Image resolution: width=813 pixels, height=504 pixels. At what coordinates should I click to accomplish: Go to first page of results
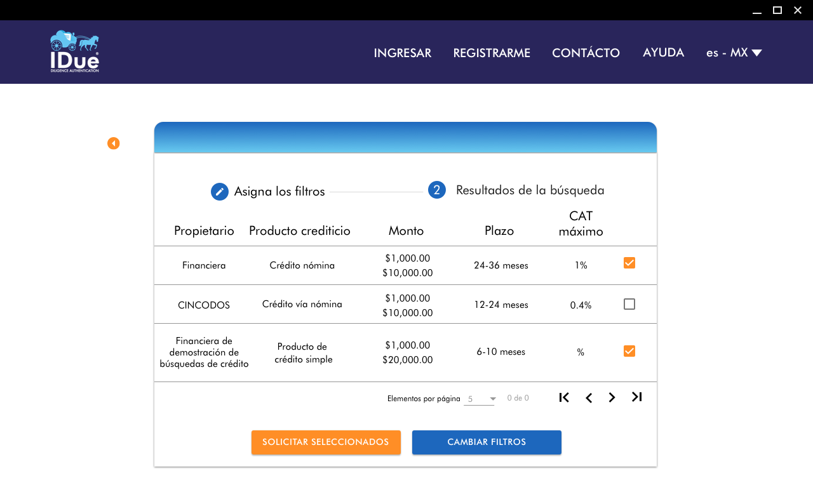click(564, 397)
